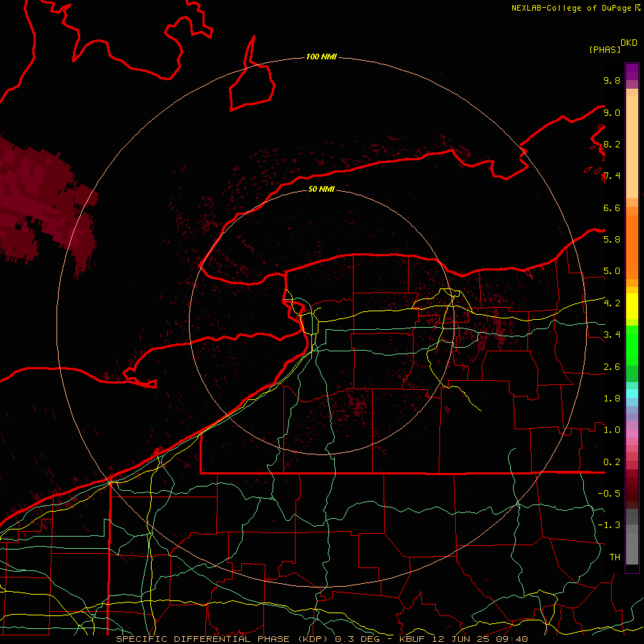
Task: Click the 1.8 scale value
Action: (612, 399)
